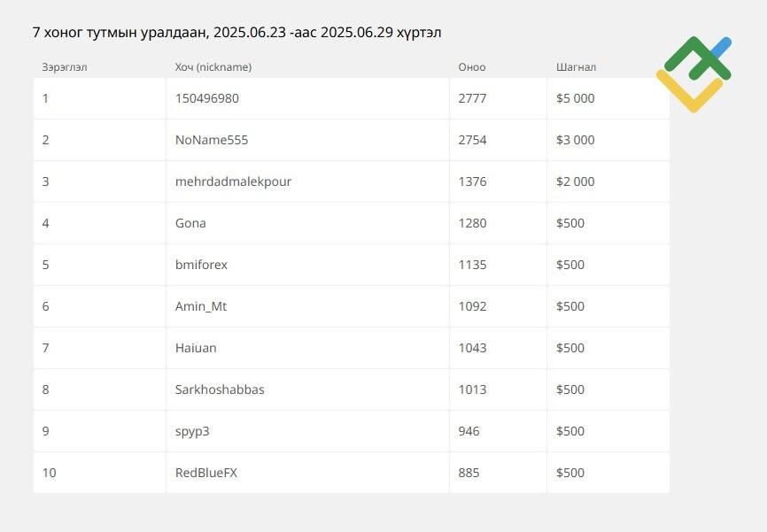767x532 pixels.
Task: Click score value 1135
Action: (x=472, y=265)
